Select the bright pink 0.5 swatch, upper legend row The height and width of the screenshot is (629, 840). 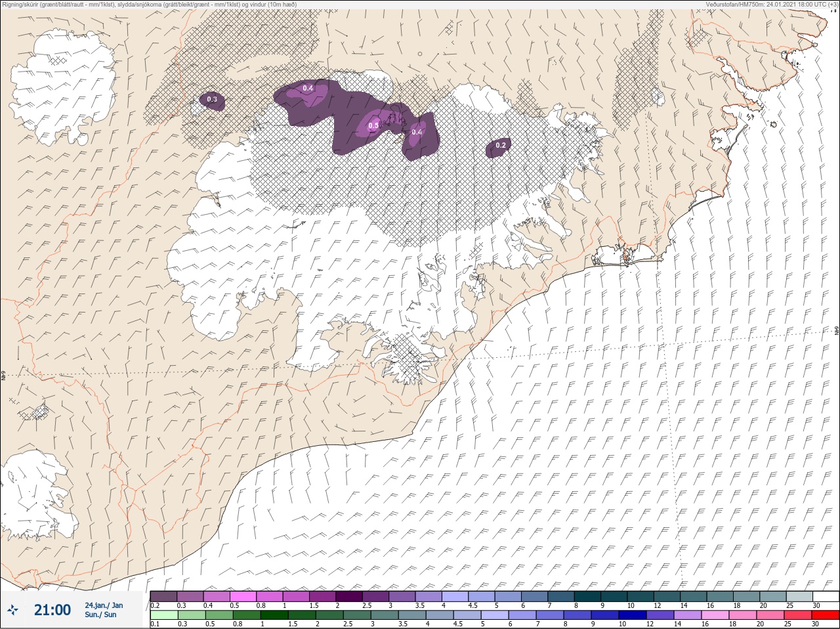coord(243,596)
